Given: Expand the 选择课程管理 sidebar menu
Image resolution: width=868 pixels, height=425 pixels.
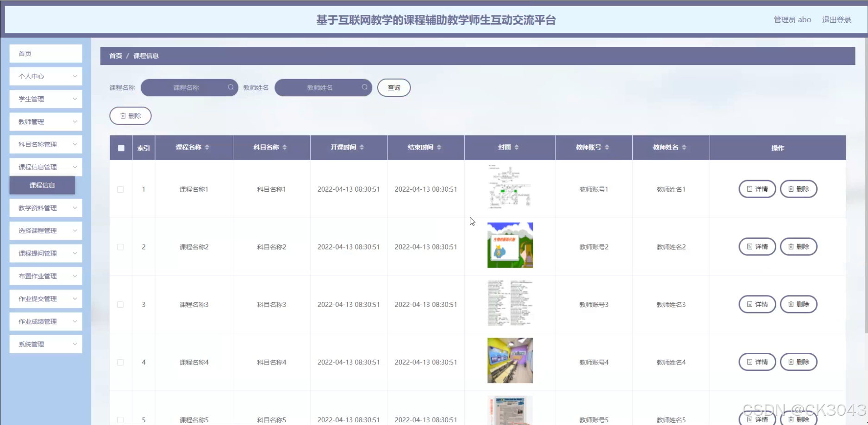Looking at the screenshot, I should (46, 231).
